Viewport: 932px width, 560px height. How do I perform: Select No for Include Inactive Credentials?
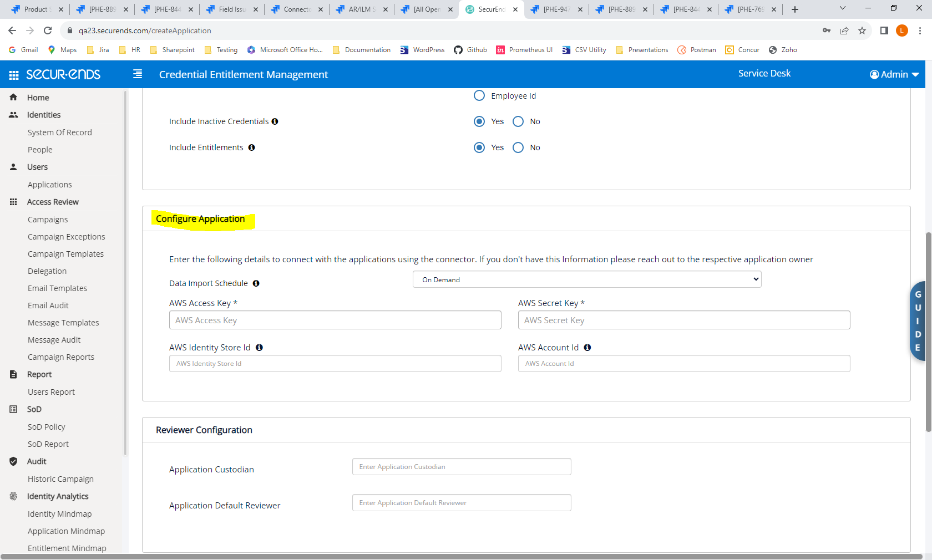click(x=518, y=121)
